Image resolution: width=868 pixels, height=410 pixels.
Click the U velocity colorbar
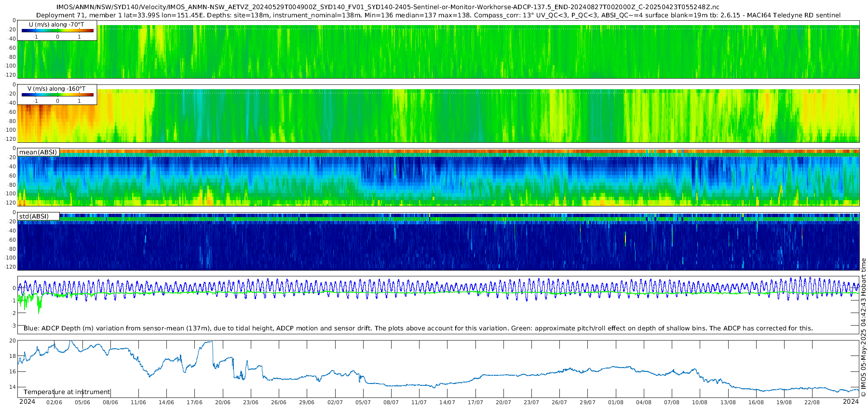[x=57, y=31]
